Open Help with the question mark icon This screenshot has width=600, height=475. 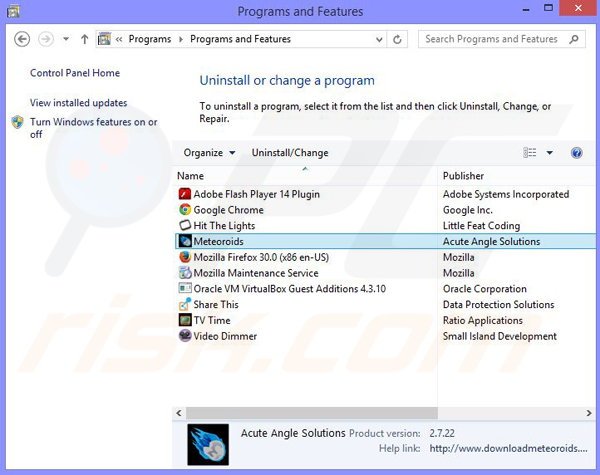click(576, 153)
